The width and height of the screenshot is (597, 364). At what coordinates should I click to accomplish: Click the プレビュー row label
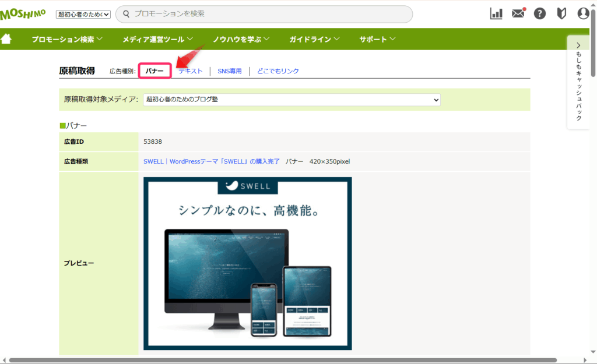[79, 263]
